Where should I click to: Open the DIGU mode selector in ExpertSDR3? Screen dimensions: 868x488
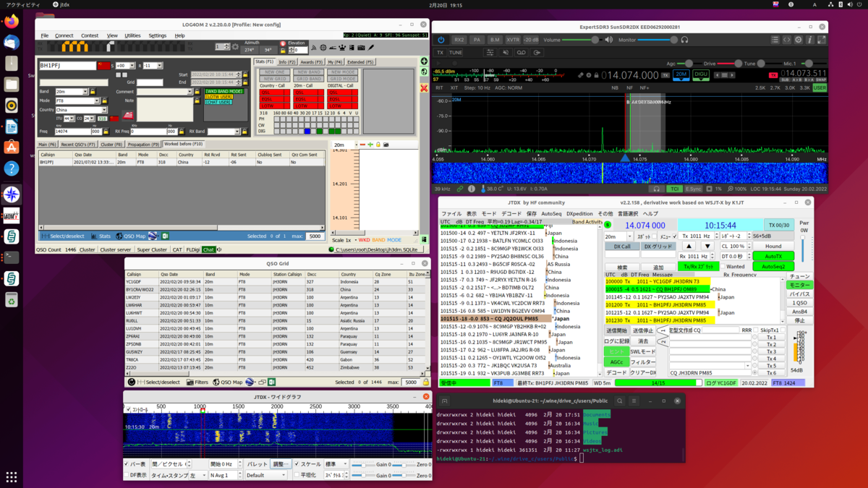pyautogui.click(x=700, y=74)
